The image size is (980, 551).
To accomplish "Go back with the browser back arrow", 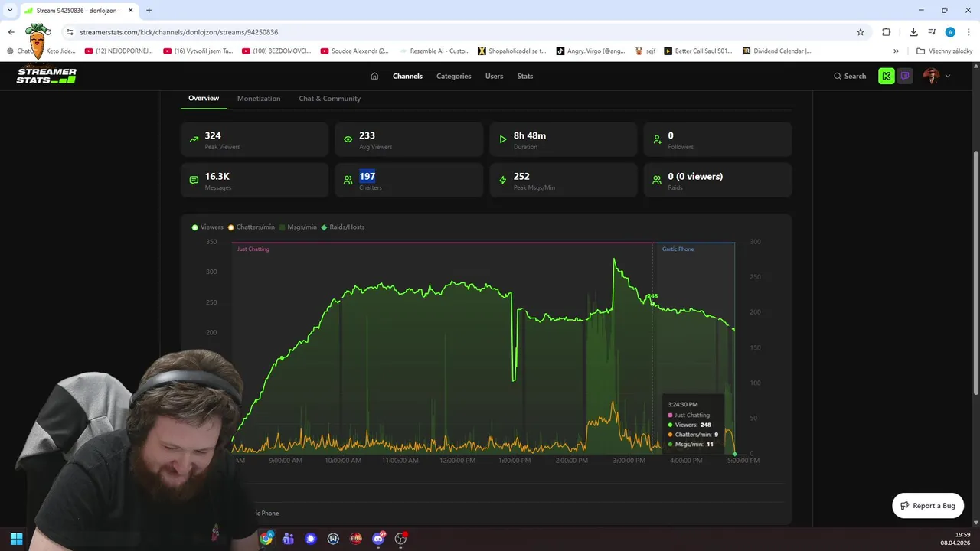I will click(x=11, y=32).
